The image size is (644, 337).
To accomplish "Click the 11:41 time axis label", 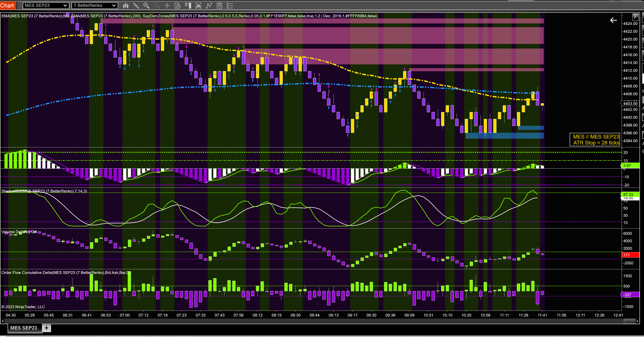I will (542, 315).
